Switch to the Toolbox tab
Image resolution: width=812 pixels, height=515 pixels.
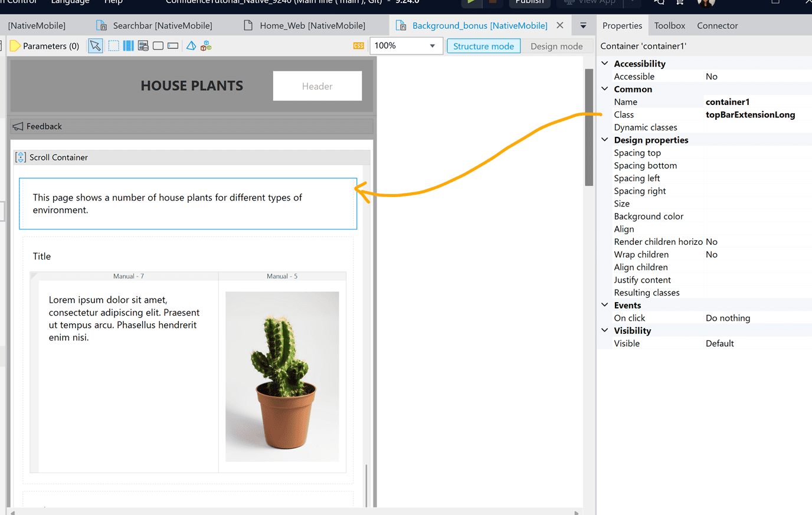(x=669, y=25)
